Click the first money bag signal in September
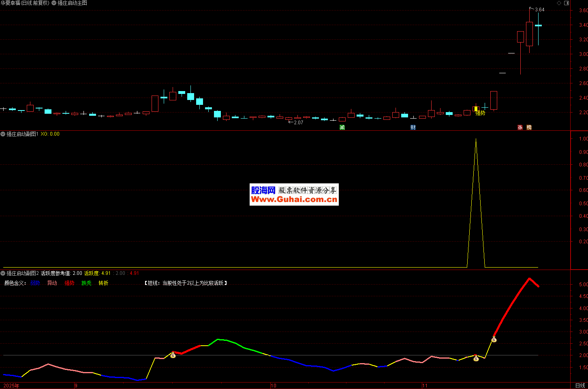Image resolution: width=588 pixels, height=389 pixels. coord(173,355)
